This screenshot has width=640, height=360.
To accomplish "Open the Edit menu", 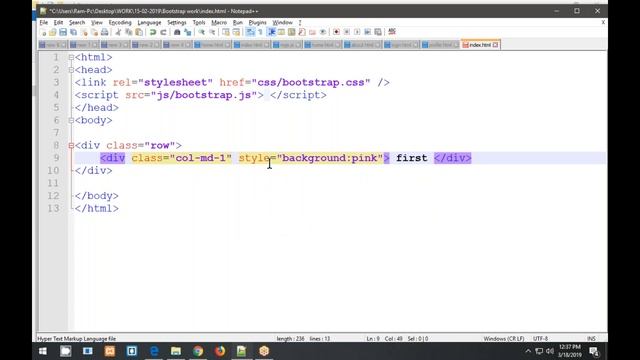I will pos(58,22).
